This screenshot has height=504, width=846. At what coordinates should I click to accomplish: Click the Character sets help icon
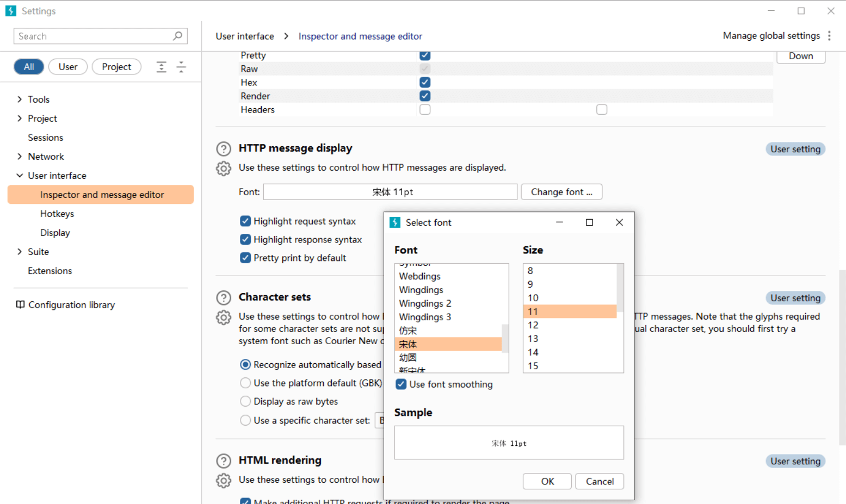[x=224, y=297]
